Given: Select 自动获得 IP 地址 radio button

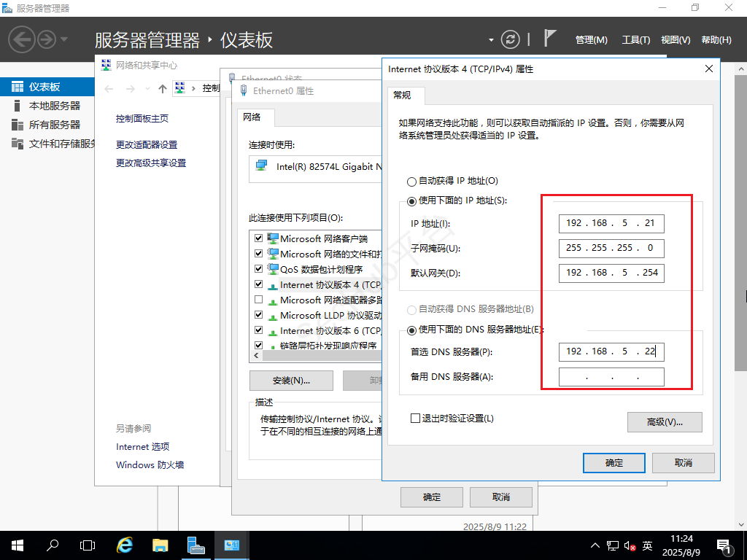Looking at the screenshot, I should 411,181.
